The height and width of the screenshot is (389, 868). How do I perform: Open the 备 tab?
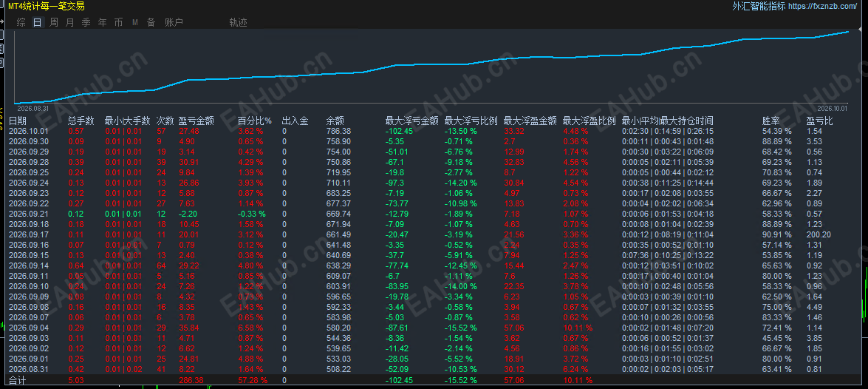[151, 23]
